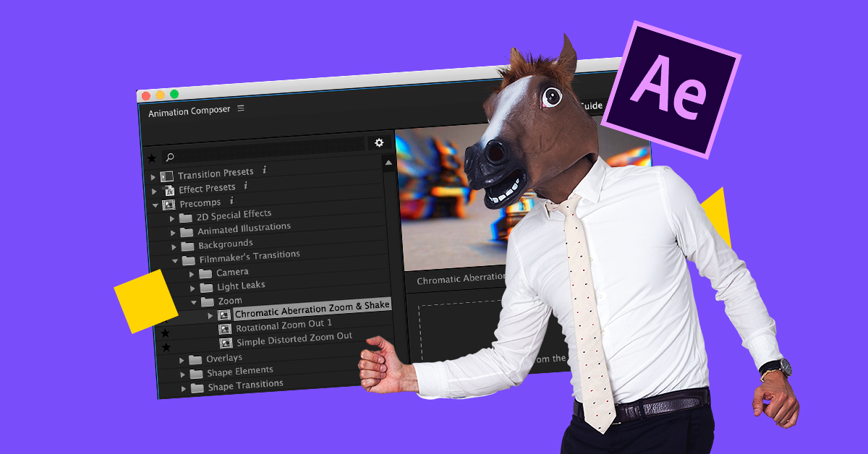Click the Transition Presets category icon
This screenshot has height=454, width=868.
pyautogui.click(x=167, y=176)
